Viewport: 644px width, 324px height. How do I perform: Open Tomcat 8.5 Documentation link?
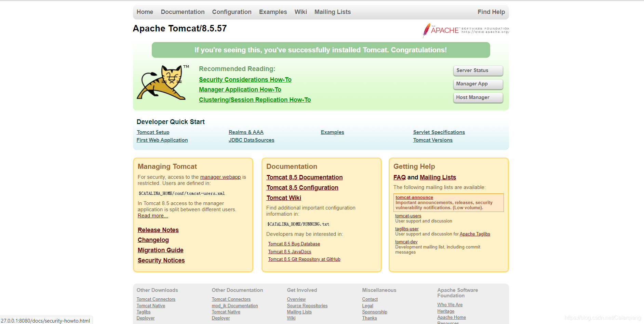pyautogui.click(x=305, y=177)
